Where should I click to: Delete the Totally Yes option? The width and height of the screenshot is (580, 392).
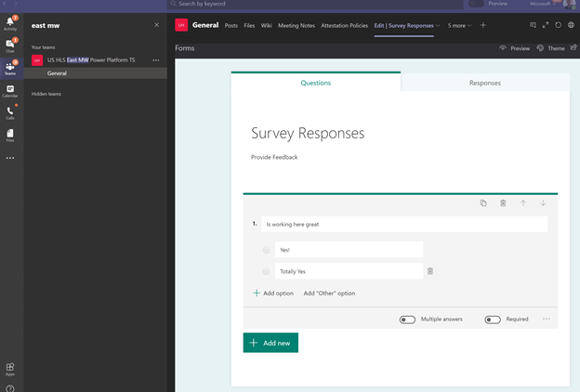click(x=430, y=271)
